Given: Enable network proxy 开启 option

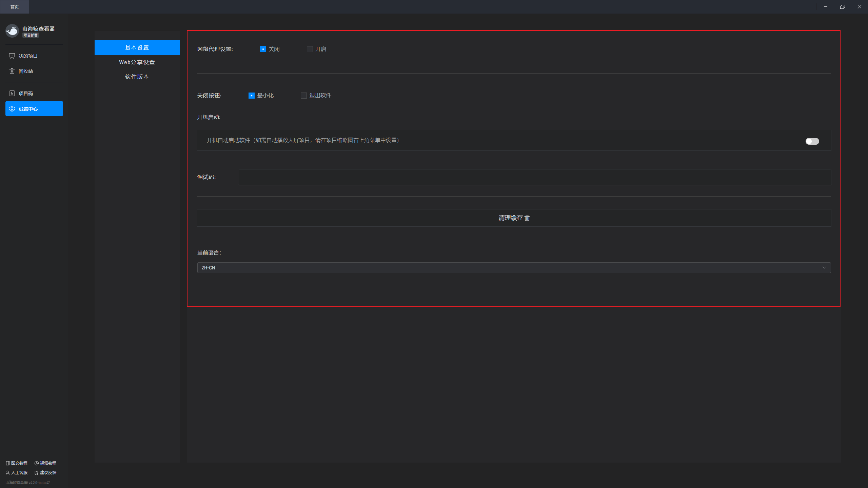Looking at the screenshot, I should tap(310, 49).
